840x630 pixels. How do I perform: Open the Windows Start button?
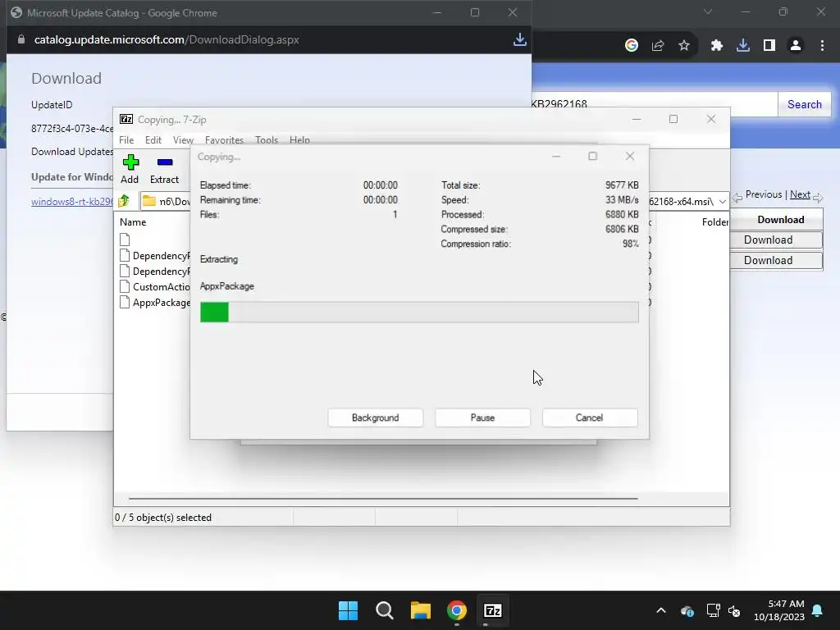[348, 610]
